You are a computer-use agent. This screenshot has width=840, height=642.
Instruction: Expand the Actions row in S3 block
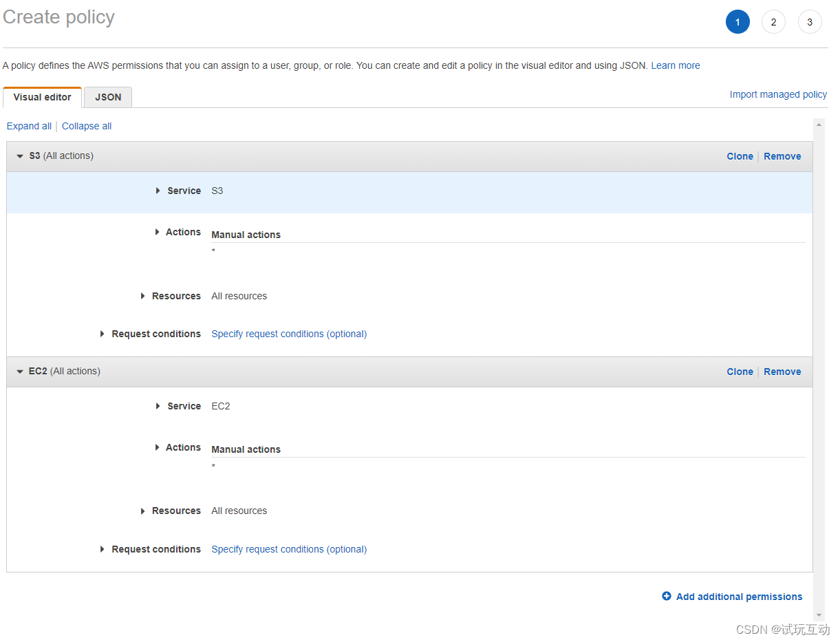tap(157, 233)
